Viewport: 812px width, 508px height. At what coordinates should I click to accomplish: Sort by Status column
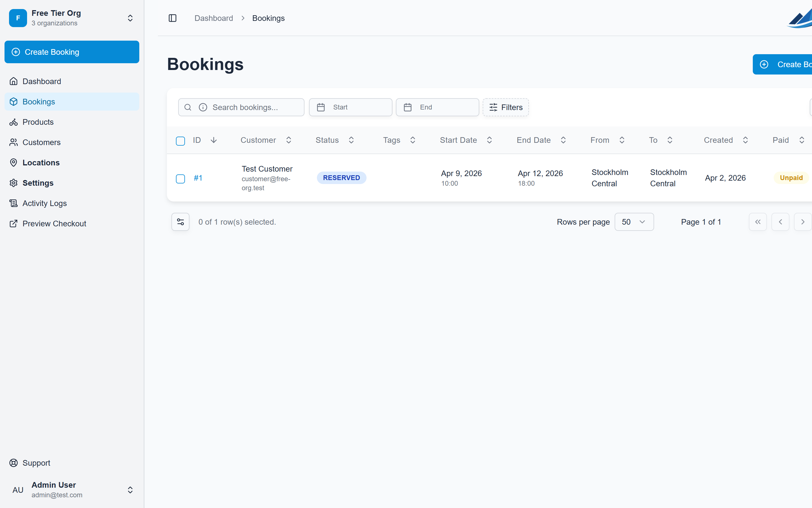tap(335, 140)
